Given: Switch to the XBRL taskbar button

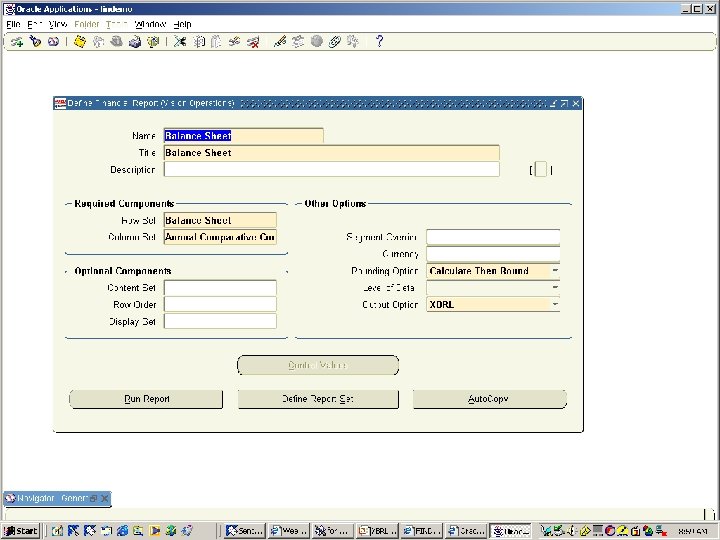Looking at the screenshot, I should click(377, 531).
